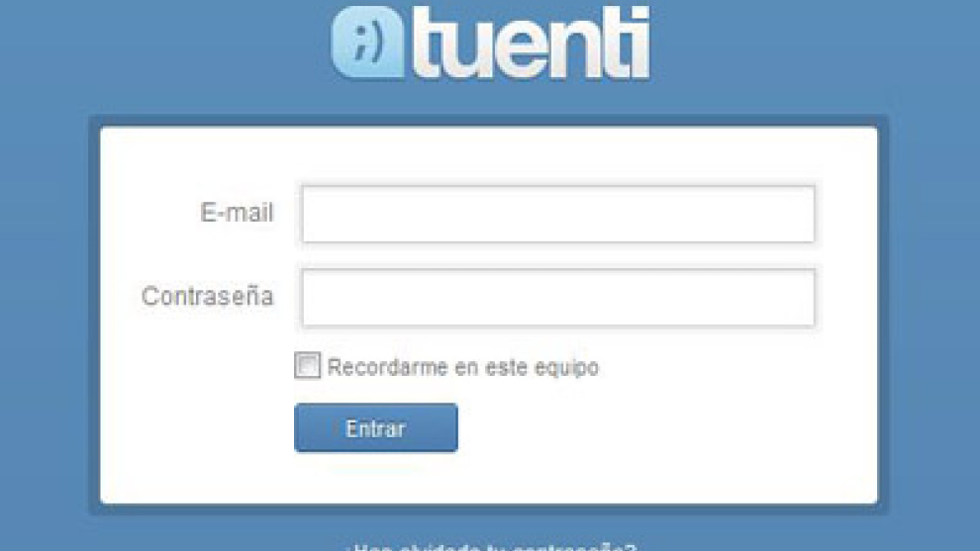Click the Tuenti winking smiley logo icon
980x551 pixels.
(367, 43)
